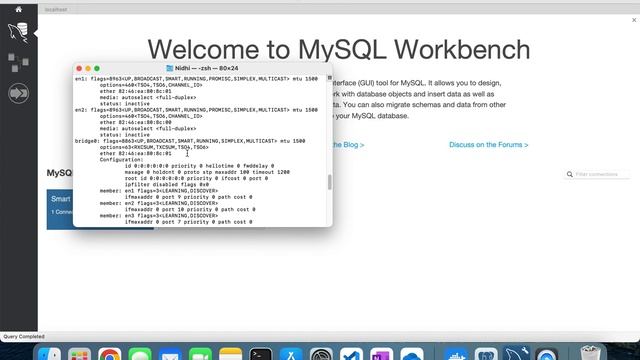
Task: Open OneNote from the Dock
Action: [x=382, y=354]
